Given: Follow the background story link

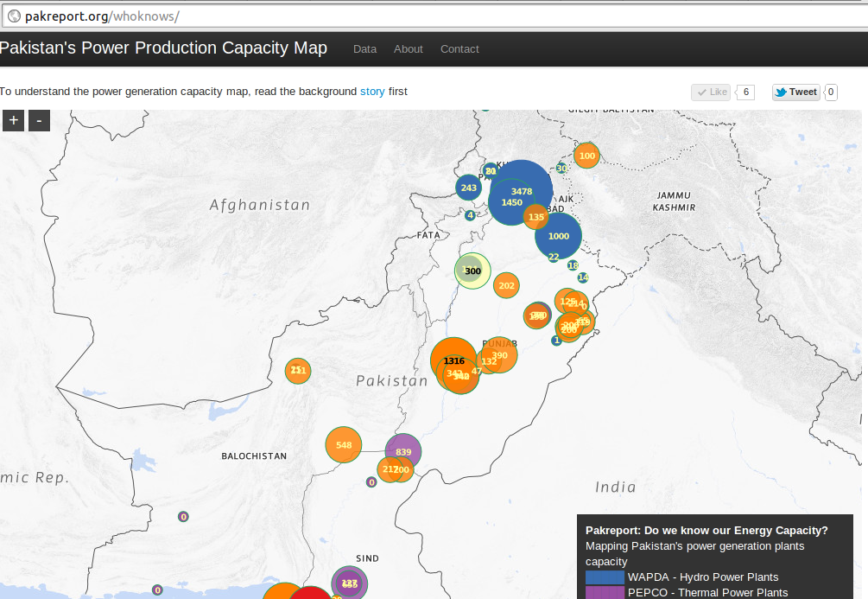Looking at the screenshot, I should click(x=372, y=92).
